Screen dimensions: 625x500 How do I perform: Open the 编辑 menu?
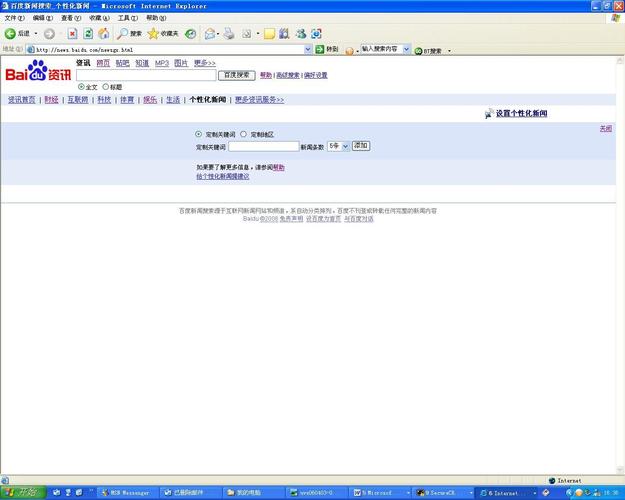point(43,18)
